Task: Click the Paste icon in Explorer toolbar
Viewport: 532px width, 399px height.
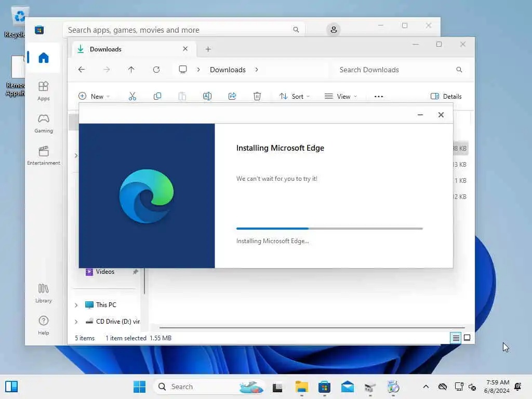Action: (x=182, y=96)
